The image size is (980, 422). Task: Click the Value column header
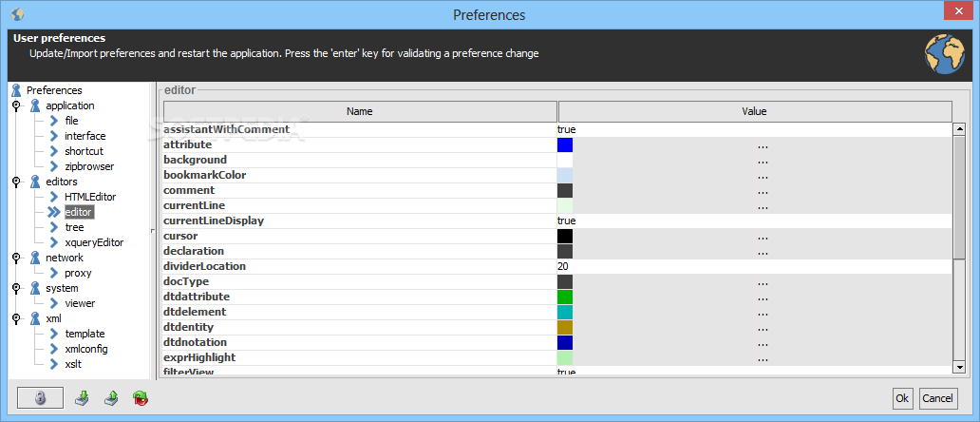pyautogui.click(x=755, y=112)
